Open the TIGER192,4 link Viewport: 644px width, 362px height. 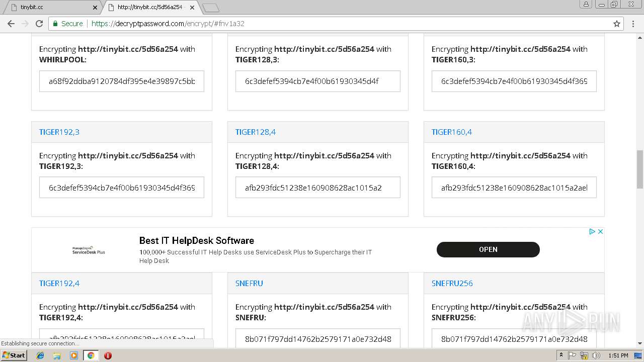[x=59, y=284]
